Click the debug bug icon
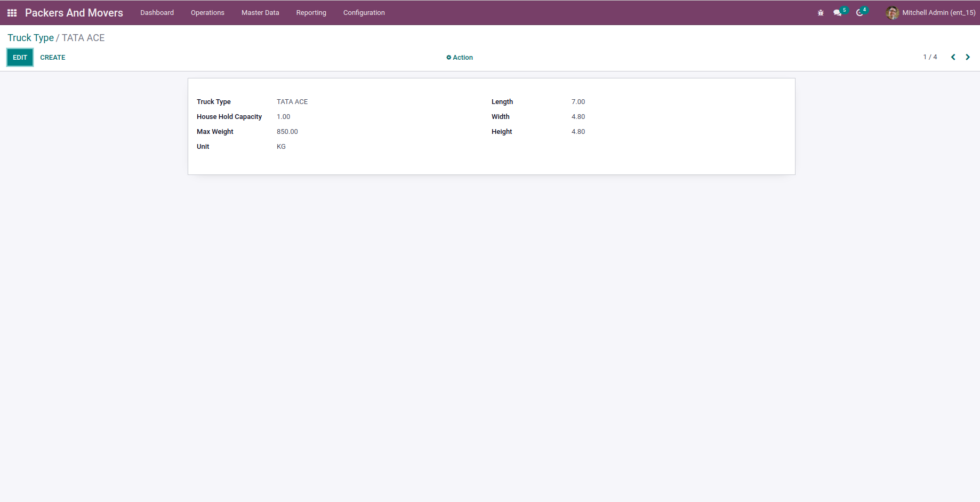The height and width of the screenshot is (502, 980). pos(821,13)
